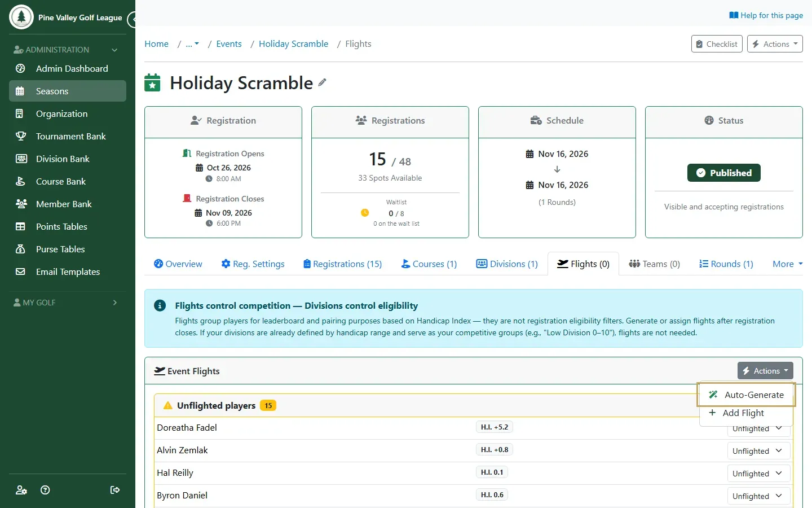Click the Pine Valley Golf League logo
The image size is (812, 508).
(x=21, y=17)
